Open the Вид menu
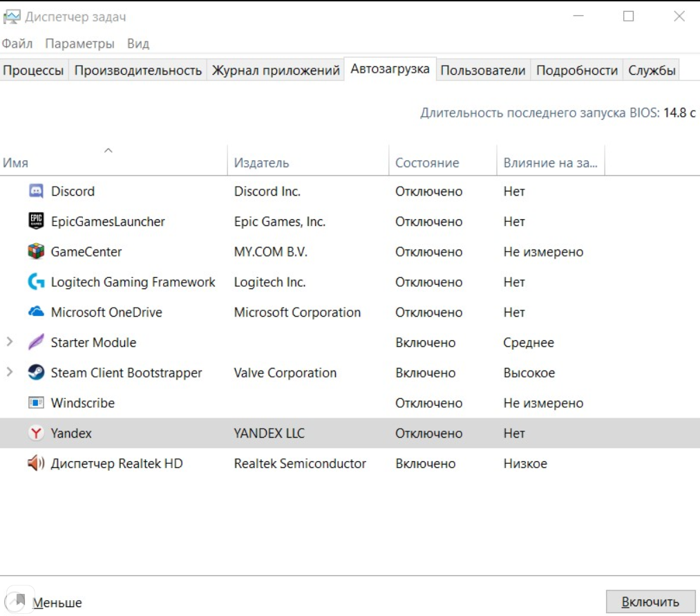The width and height of the screenshot is (700, 616). (x=138, y=44)
